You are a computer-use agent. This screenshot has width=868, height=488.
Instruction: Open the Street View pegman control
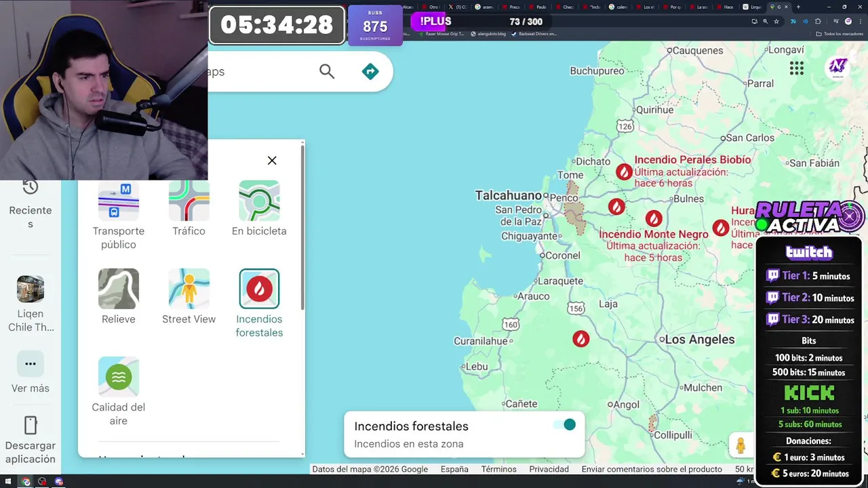tap(741, 445)
